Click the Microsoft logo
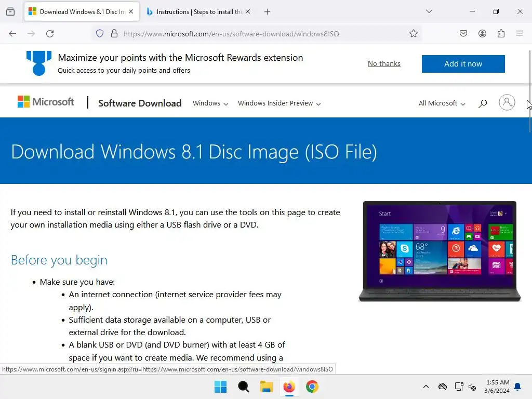The image size is (532, 399). pos(46,102)
